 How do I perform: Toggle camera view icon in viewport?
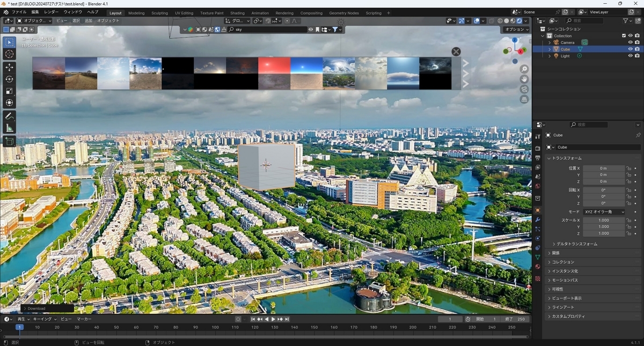tap(524, 89)
